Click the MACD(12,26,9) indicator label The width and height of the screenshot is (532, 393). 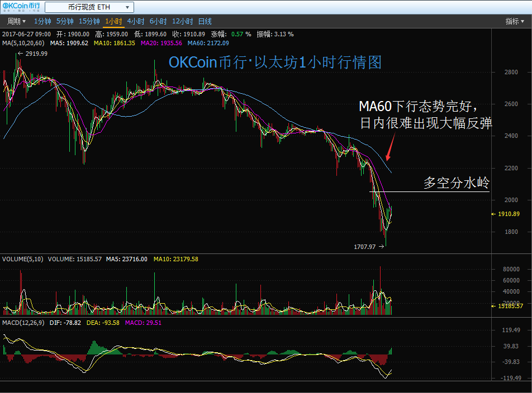point(23,323)
